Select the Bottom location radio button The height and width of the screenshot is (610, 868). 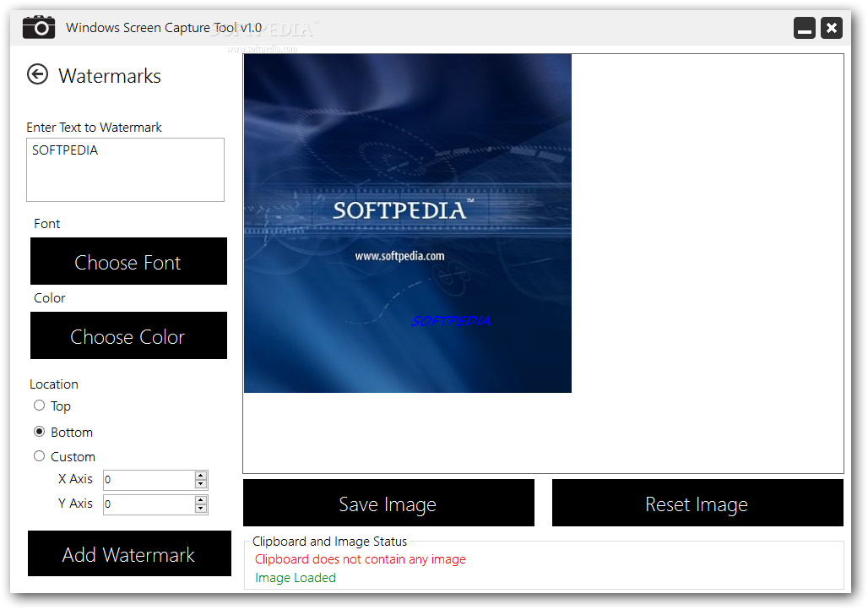click(x=40, y=432)
